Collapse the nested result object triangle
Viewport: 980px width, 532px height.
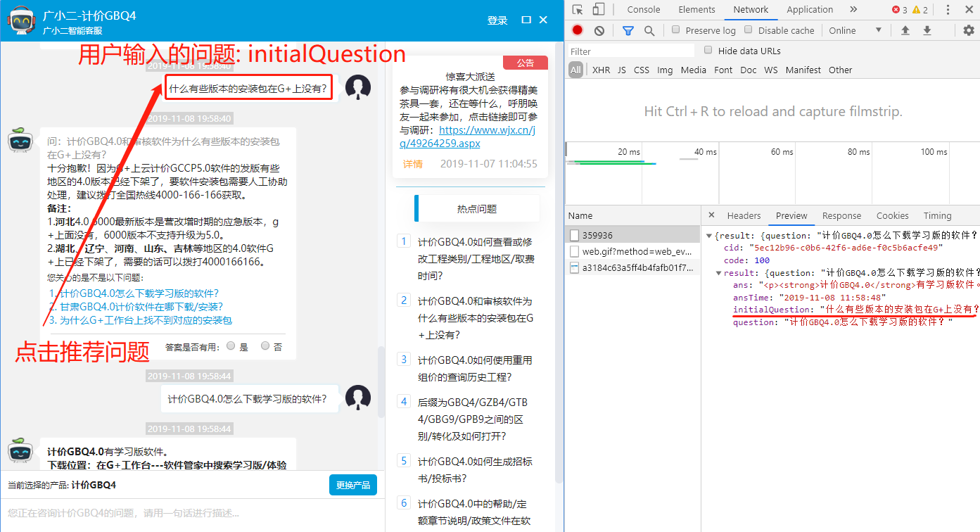point(718,273)
